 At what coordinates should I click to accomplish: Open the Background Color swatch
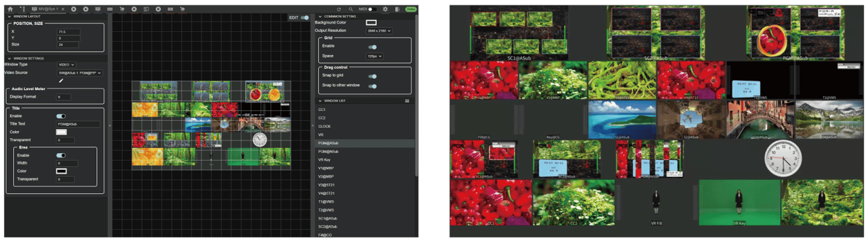[371, 22]
